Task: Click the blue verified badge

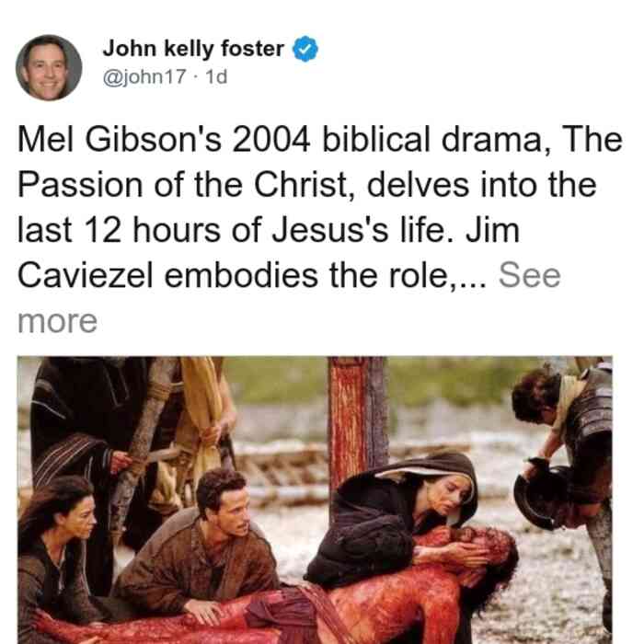Action: (x=305, y=49)
